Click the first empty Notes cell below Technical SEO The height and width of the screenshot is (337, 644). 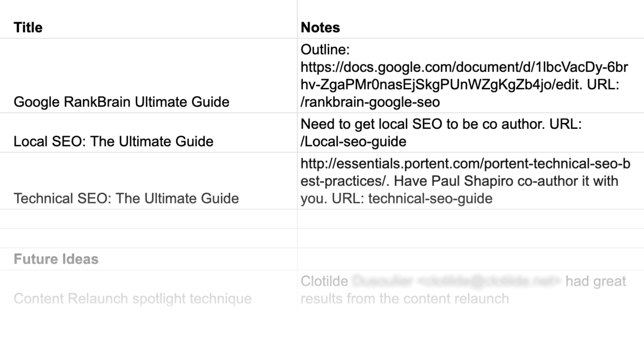pos(471,219)
